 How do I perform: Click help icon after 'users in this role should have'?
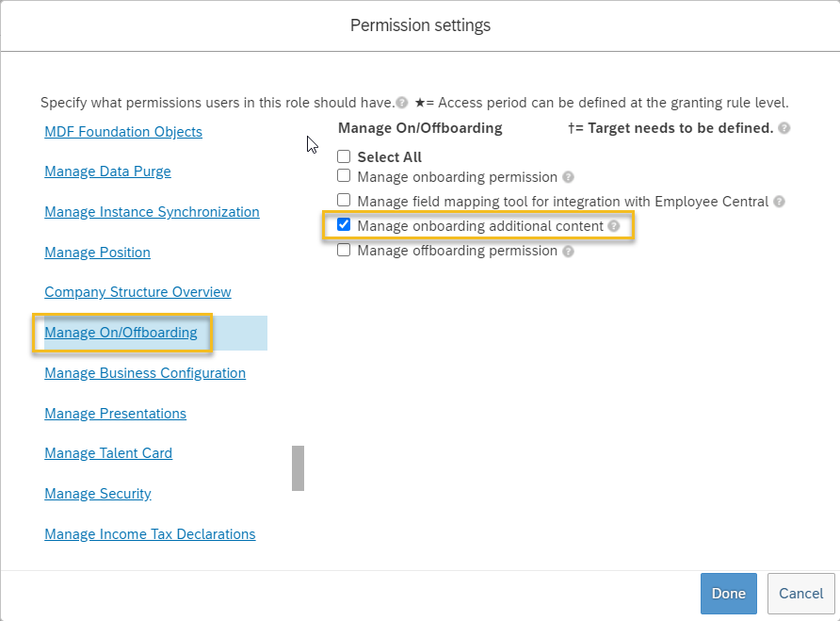click(402, 103)
